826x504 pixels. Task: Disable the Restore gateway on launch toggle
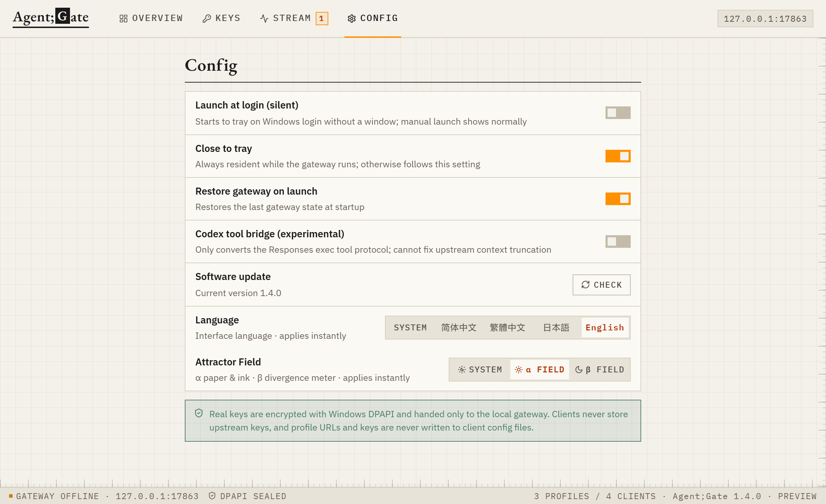point(618,199)
